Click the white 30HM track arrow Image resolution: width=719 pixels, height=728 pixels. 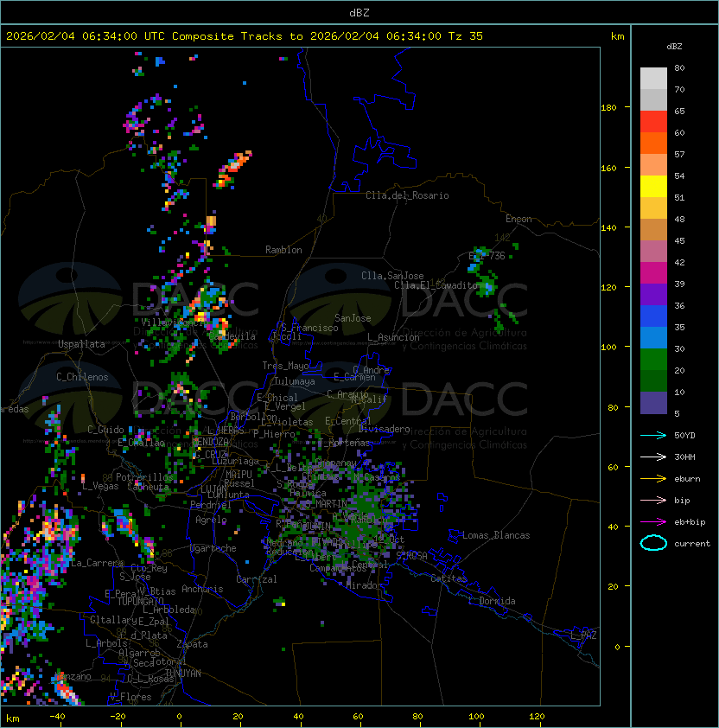pos(653,457)
